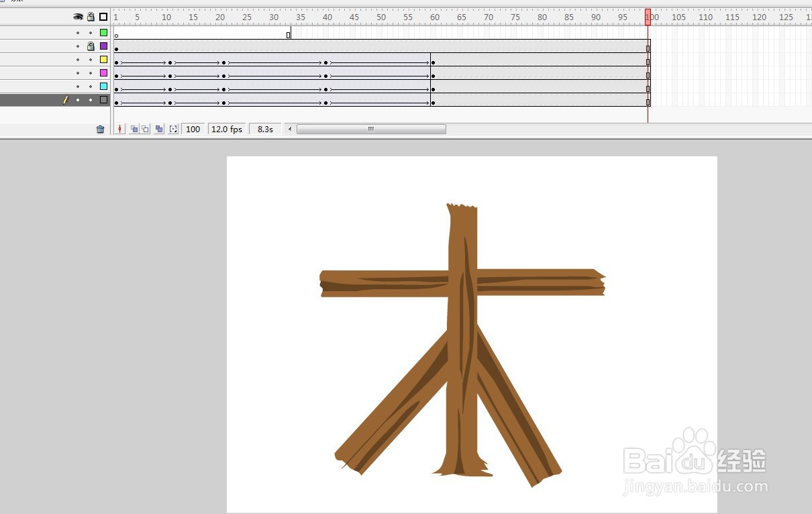
Task: Enable Edit Multiple Frames button
Action: [x=159, y=129]
